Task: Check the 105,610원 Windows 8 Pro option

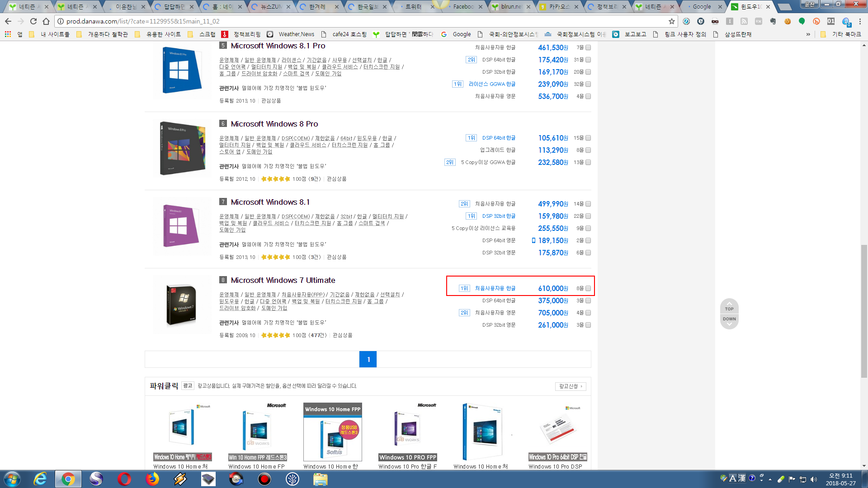Action: (588, 138)
